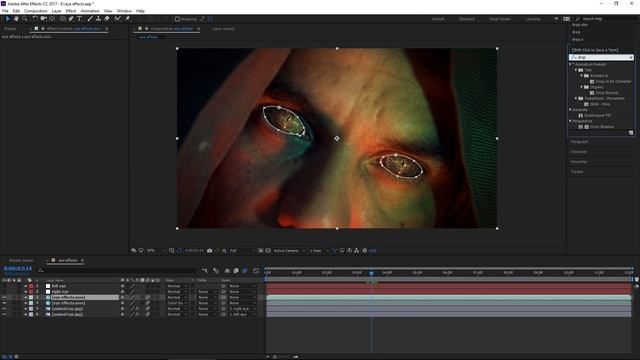Open blend mode dropdown for left eye layer
This screenshot has width=640, height=360.
pos(178,286)
